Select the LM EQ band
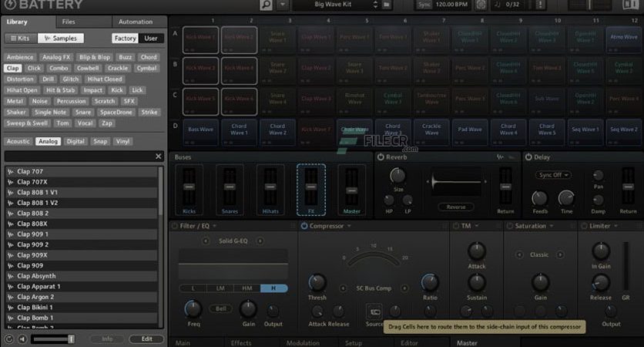The image size is (644, 347). click(220, 288)
